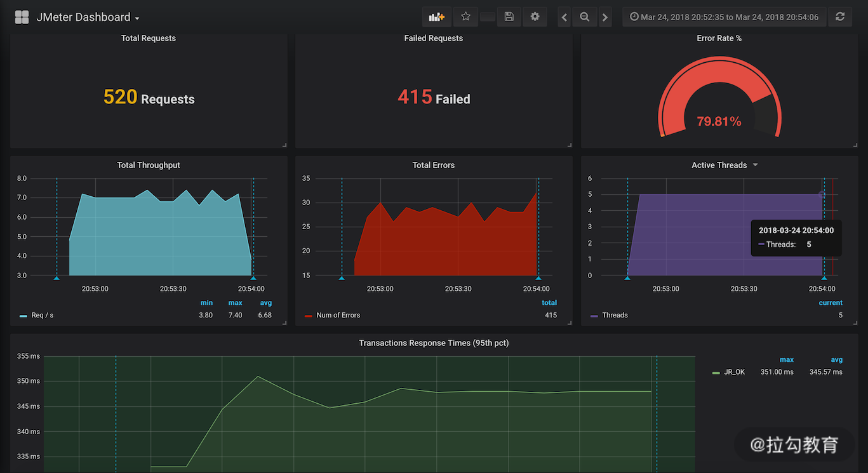Open the Grafana logo menu
The image size is (868, 473).
tap(22, 17)
